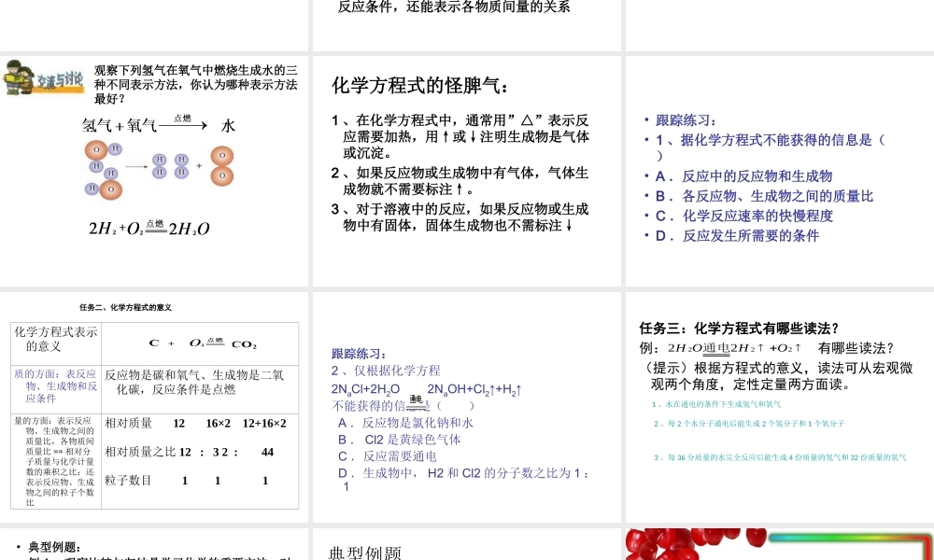Click the value 12+16×2 in the table
934x560 pixels.
pos(264,423)
